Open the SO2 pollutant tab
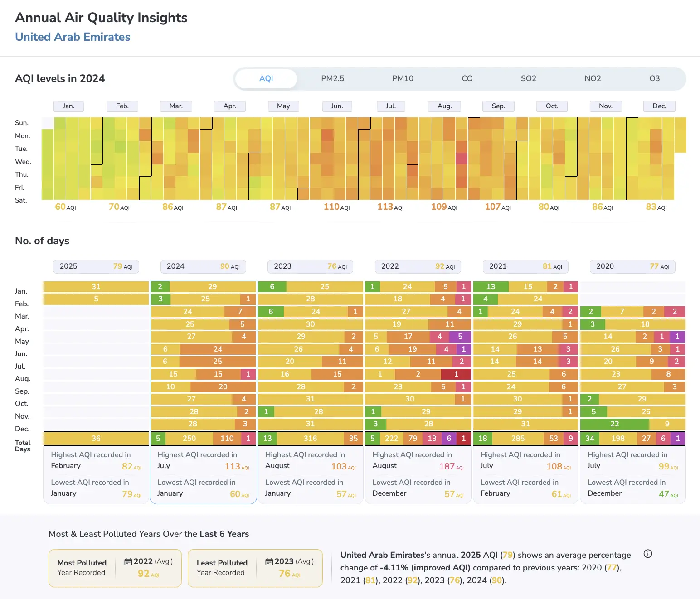 click(529, 78)
